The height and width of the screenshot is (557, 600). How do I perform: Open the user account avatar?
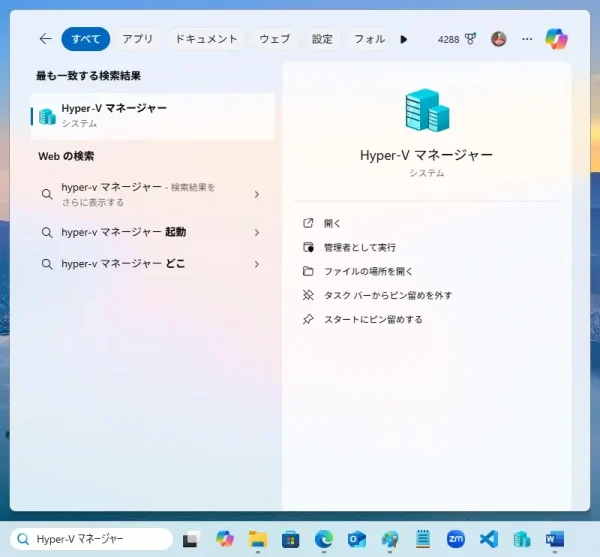click(x=499, y=39)
